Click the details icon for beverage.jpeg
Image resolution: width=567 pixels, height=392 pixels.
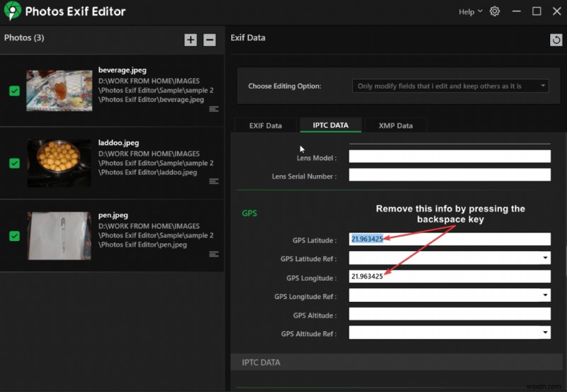[x=214, y=108]
